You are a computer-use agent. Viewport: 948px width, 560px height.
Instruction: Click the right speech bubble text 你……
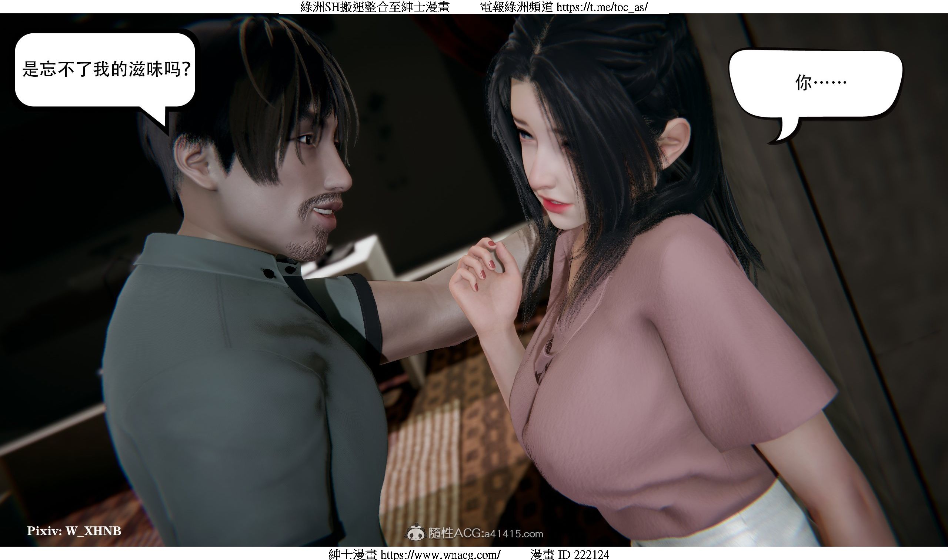(x=821, y=82)
